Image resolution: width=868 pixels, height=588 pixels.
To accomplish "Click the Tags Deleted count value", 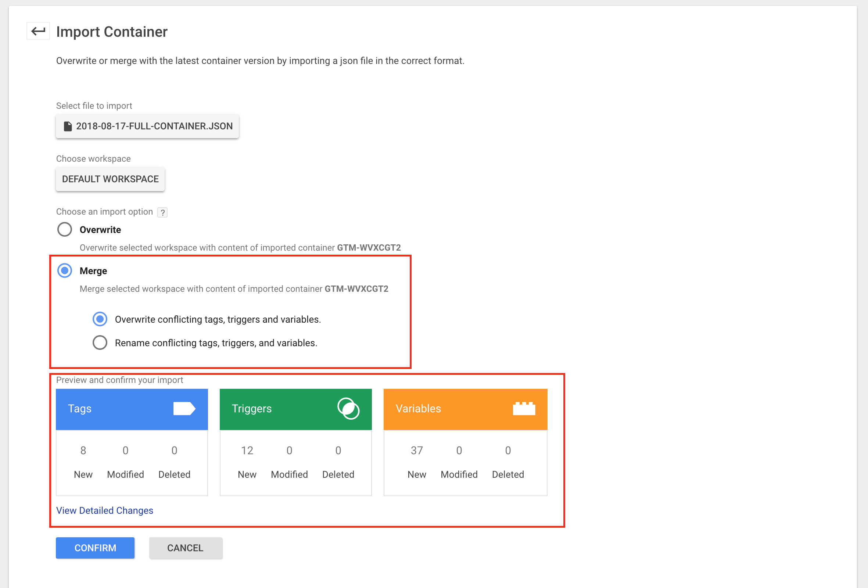I will click(174, 451).
